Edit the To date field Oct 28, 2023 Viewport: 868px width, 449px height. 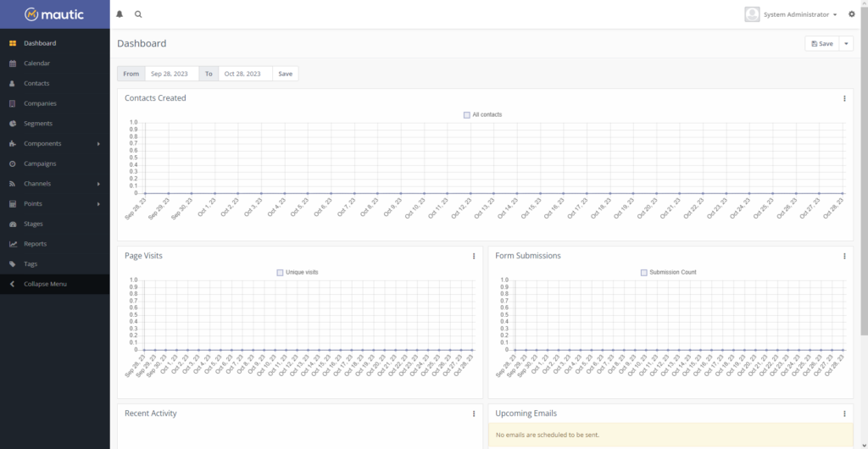click(245, 74)
